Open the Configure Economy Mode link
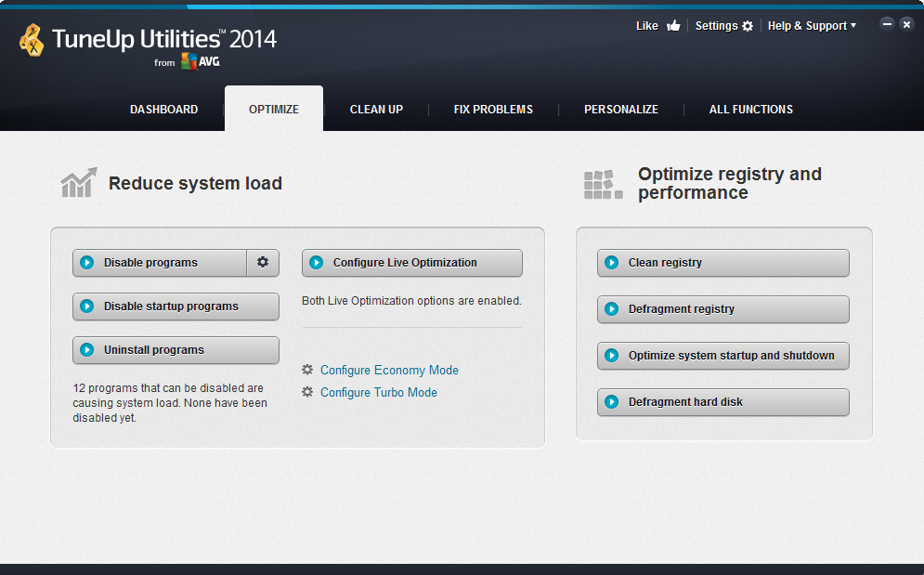 (389, 370)
